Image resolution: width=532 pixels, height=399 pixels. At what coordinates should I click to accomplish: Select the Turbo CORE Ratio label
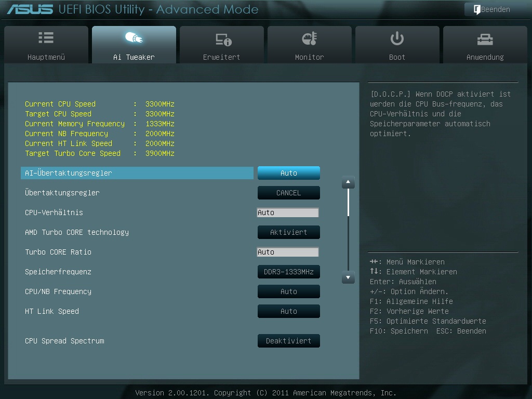click(x=58, y=252)
